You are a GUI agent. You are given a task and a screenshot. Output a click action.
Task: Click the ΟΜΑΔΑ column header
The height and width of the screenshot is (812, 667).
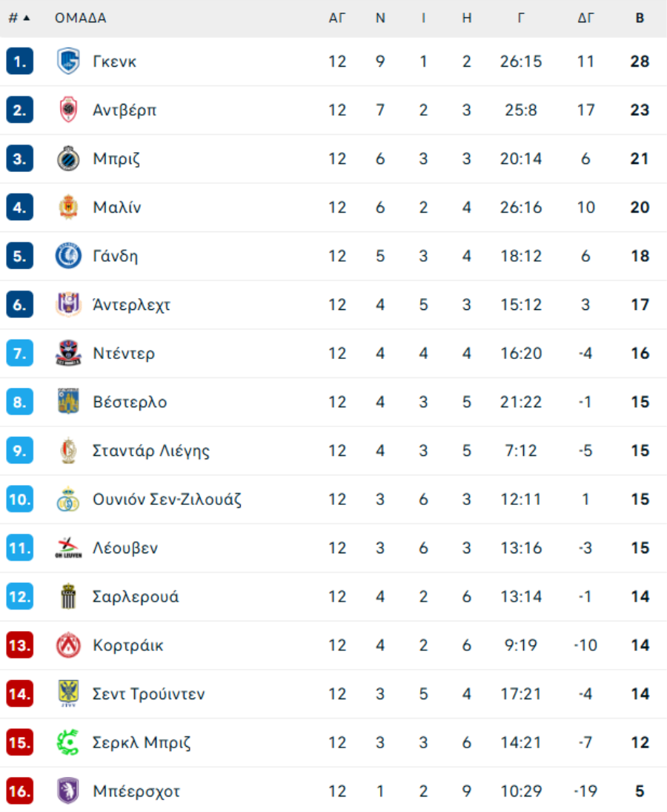(x=80, y=18)
